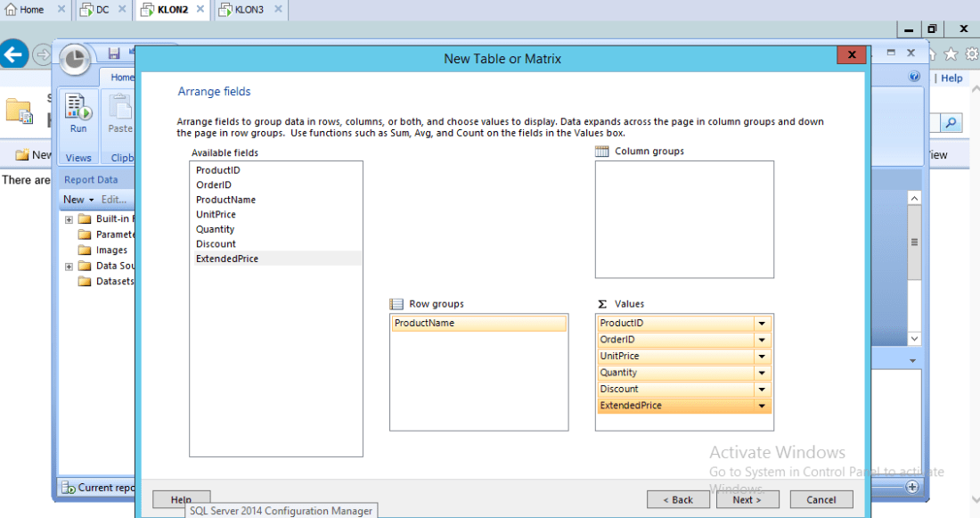Viewport: 980px width, 518px height.
Task: Click the favorites star icon
Action: [x=951, y=54]
